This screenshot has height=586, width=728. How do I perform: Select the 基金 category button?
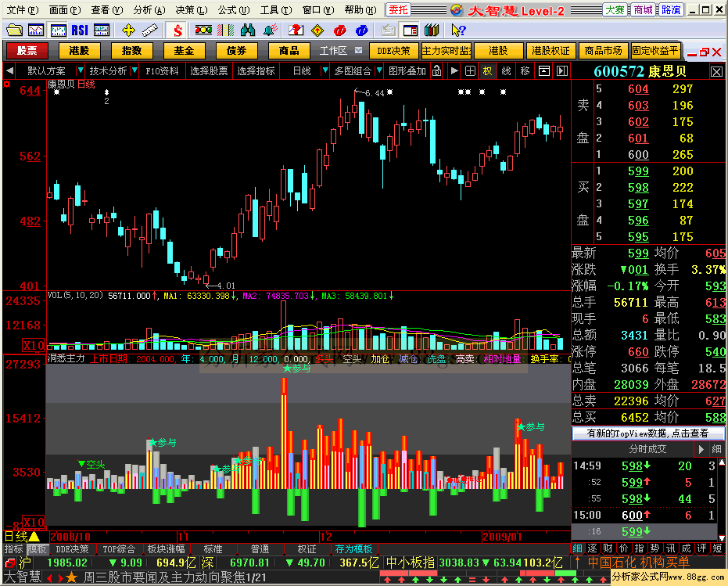click(x=184, y=50)
